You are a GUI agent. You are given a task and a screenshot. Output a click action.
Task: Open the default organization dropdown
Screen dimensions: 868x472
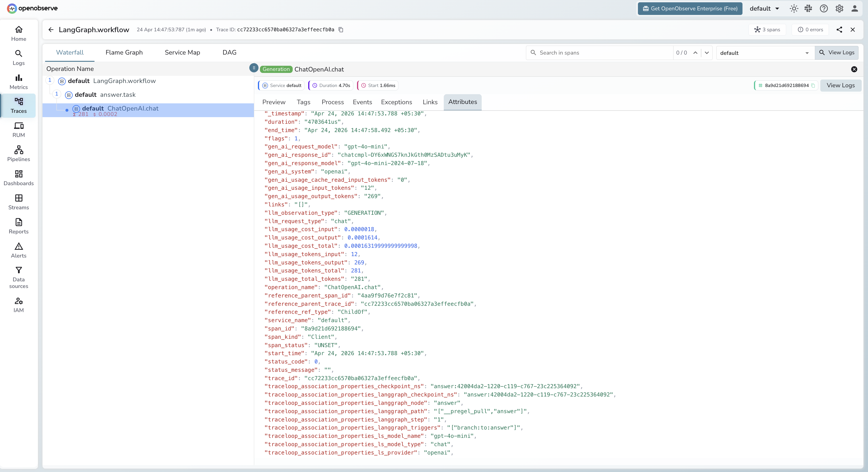(764, 8)
